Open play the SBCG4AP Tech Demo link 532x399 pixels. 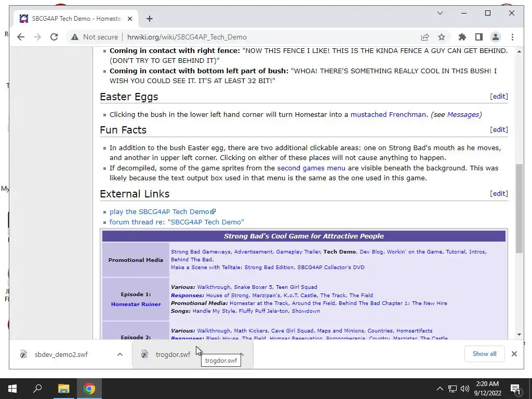[162, 212]
